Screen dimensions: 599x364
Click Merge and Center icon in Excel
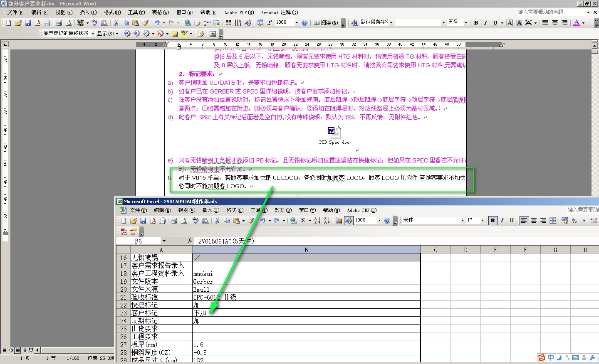tap(553, 221)
